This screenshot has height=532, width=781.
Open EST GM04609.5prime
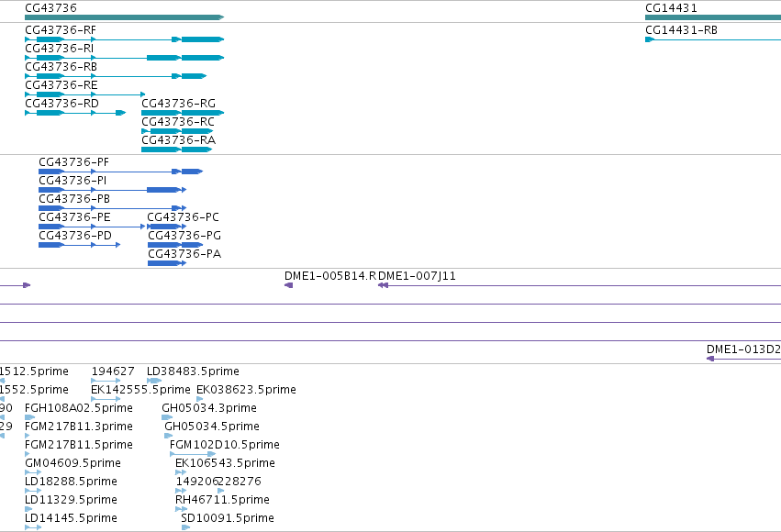click(x=33, y=473)
